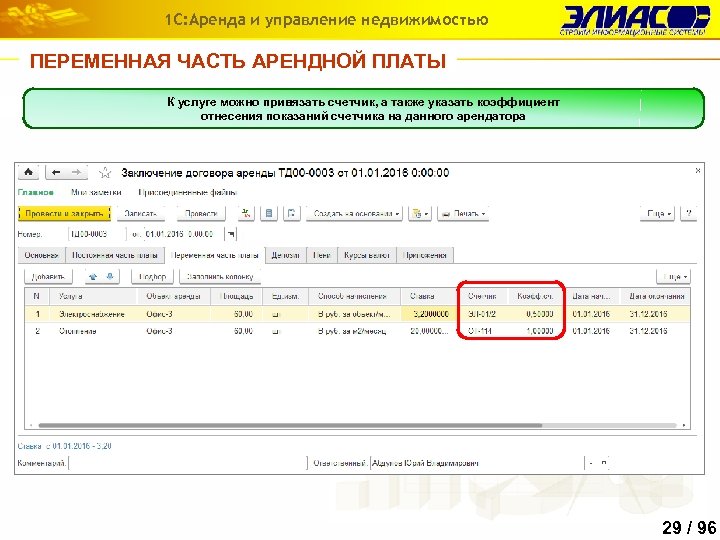Select start date in Электроснабжение row

coord(592,314)
